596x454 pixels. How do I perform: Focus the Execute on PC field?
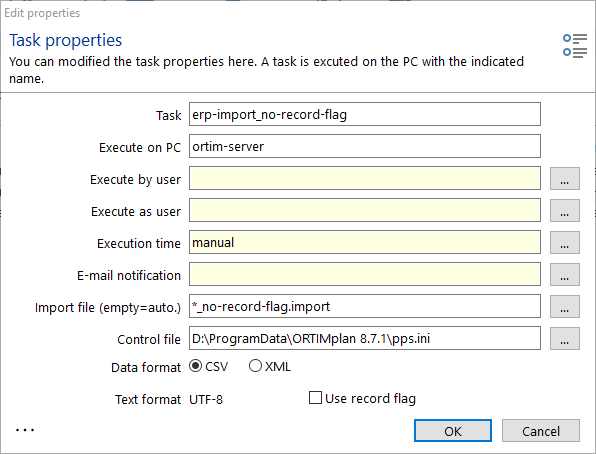[x=365, y=146]
